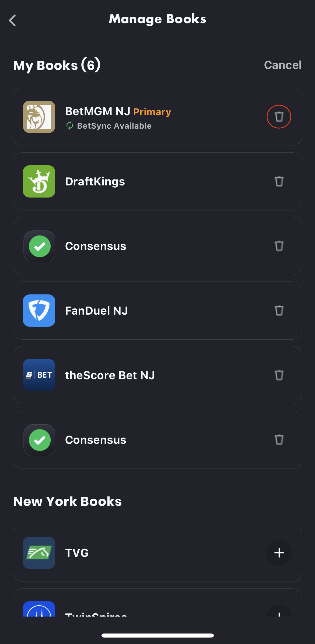Delete the Consensus book listed under DraftKings

[x=279, y=246]
